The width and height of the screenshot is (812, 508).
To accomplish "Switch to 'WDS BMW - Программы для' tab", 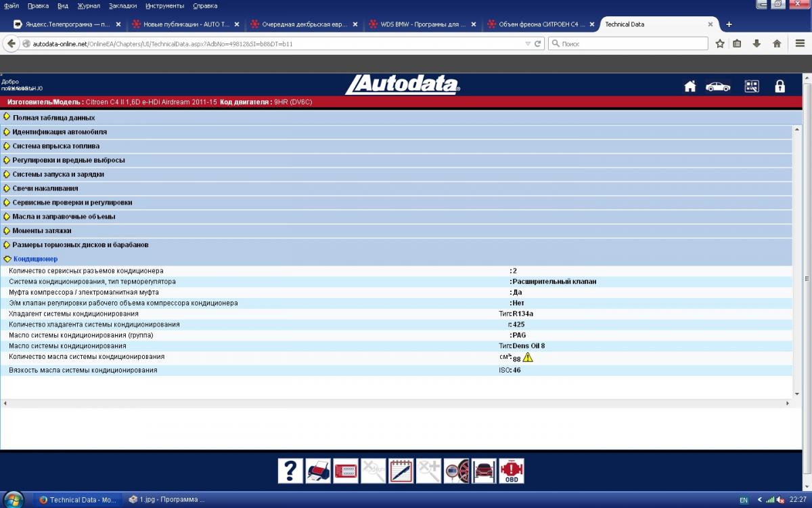I will pos(422,24).
